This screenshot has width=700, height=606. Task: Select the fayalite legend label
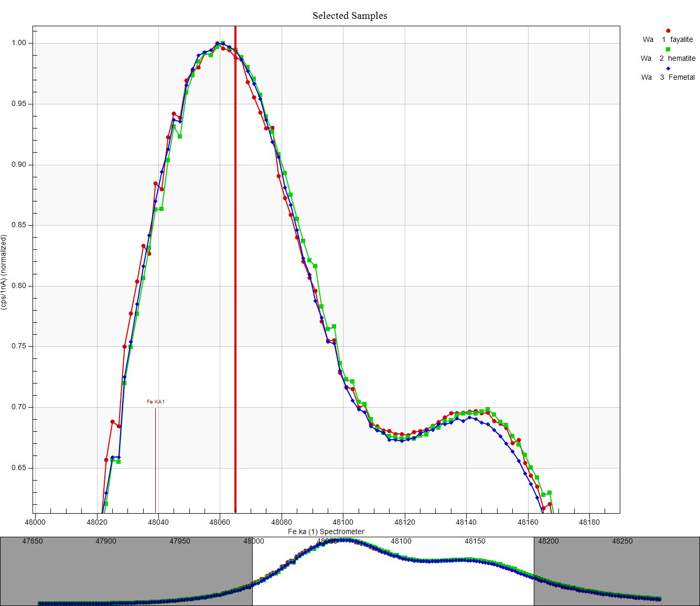(x=681, y=39)
